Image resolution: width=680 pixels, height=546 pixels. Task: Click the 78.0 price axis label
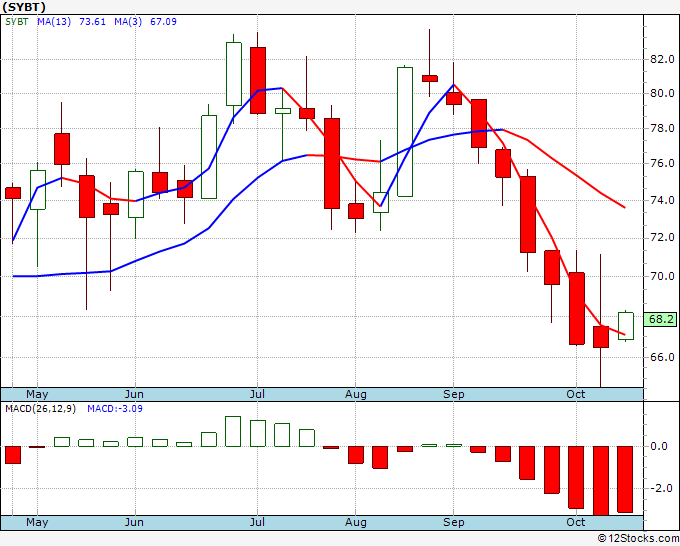pyautogui.click(x=662, y=128)
